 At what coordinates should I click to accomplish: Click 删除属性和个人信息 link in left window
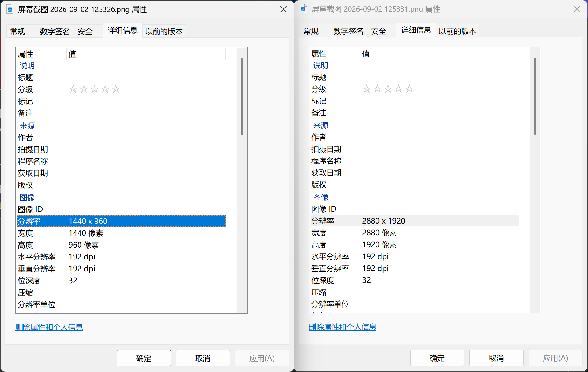tap(49, 327)
